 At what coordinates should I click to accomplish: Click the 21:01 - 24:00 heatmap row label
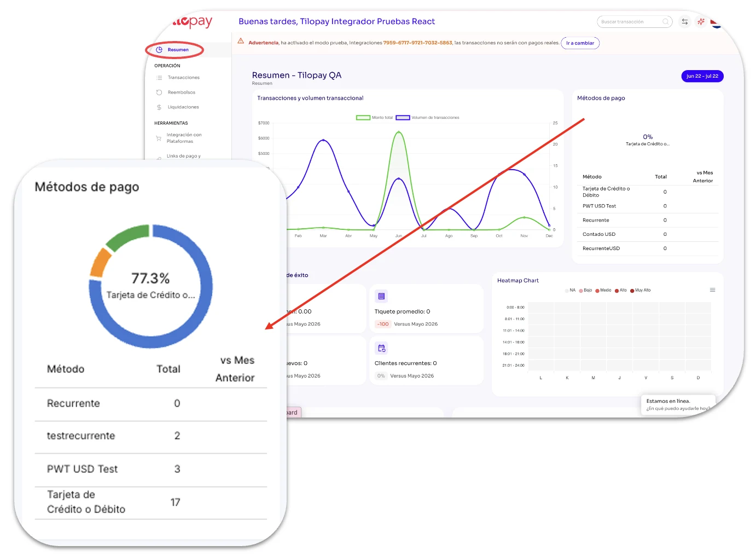pos(513,366)
